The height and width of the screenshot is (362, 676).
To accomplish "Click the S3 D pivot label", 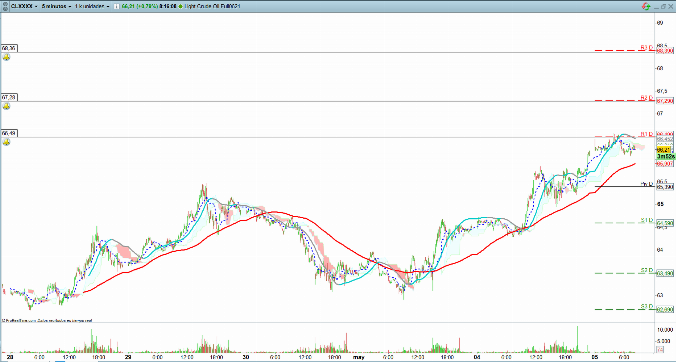I will 647,306.
